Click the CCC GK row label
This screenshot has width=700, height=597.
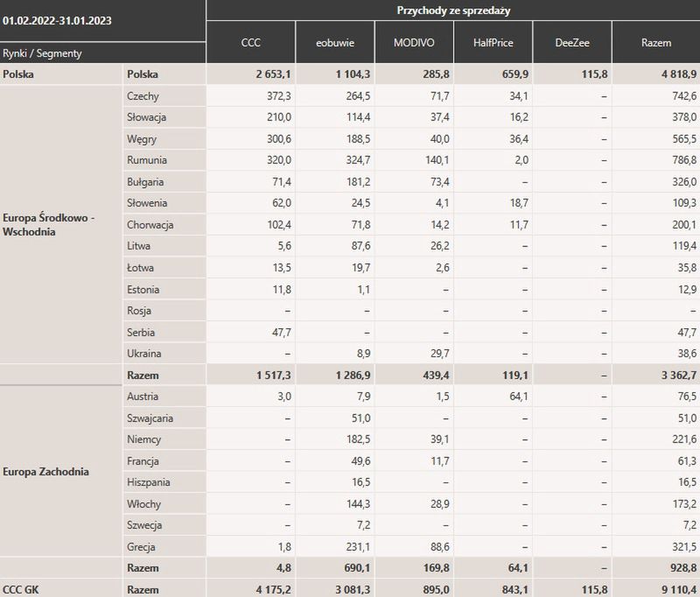pyautogui.click(x=20, y=589)
